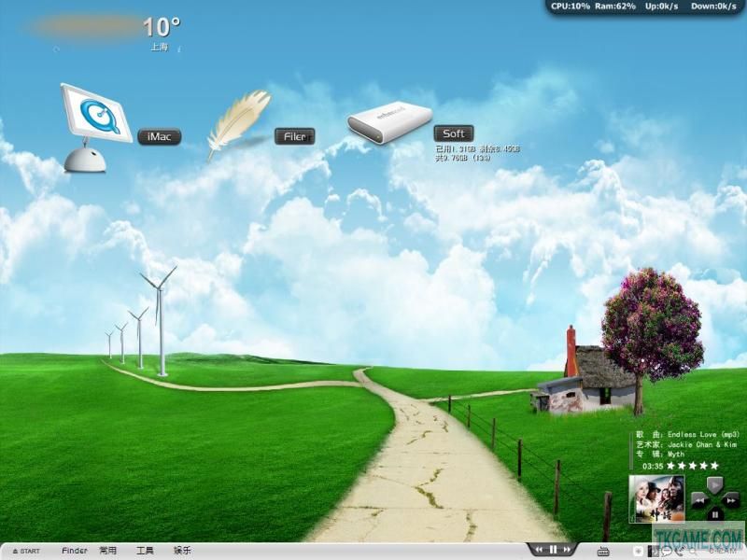Skip to next track in taskbar player
The image size is (747, 560).
567,550
